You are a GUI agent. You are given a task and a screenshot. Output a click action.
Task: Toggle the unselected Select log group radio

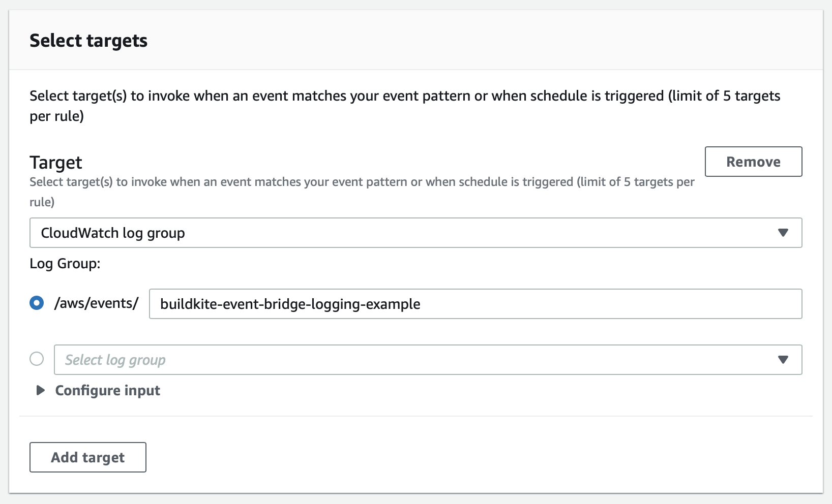[37, 359]
